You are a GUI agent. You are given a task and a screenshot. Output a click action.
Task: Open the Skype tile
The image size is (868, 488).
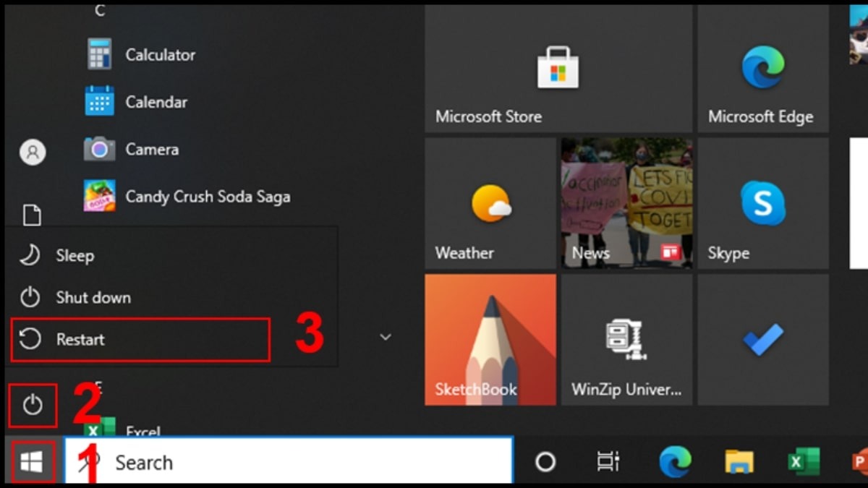coord(763,204)
